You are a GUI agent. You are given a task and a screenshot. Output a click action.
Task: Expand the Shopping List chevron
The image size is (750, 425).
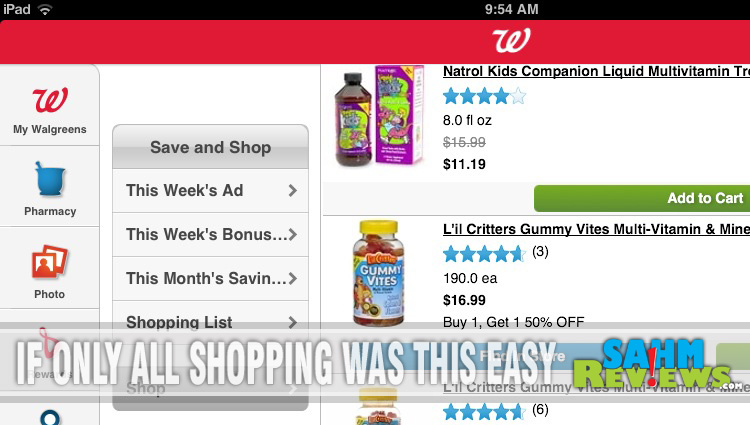pos(293,323)
